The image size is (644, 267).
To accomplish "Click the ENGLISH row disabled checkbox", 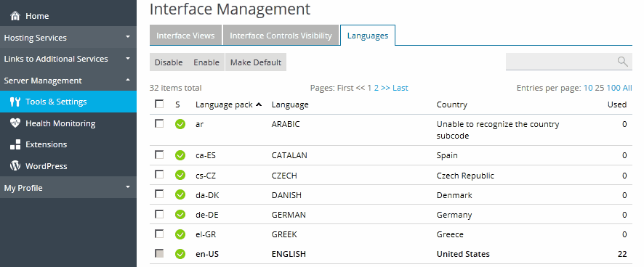I will (159, 253).
